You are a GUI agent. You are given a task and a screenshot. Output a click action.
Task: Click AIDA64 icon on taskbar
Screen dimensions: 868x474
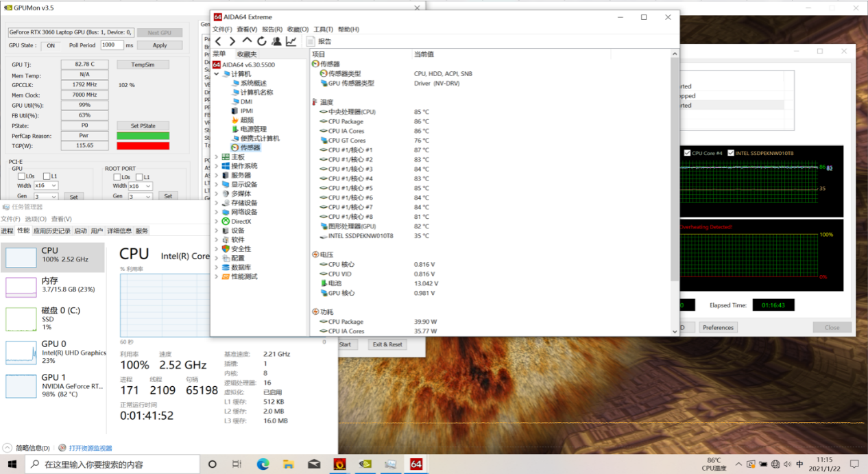tap(415, 464)
